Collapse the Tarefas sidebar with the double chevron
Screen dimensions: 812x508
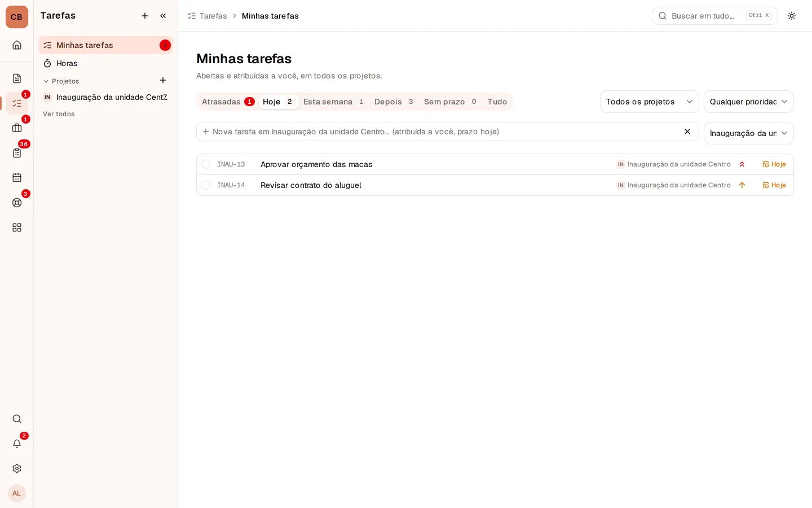click(163, 16)
